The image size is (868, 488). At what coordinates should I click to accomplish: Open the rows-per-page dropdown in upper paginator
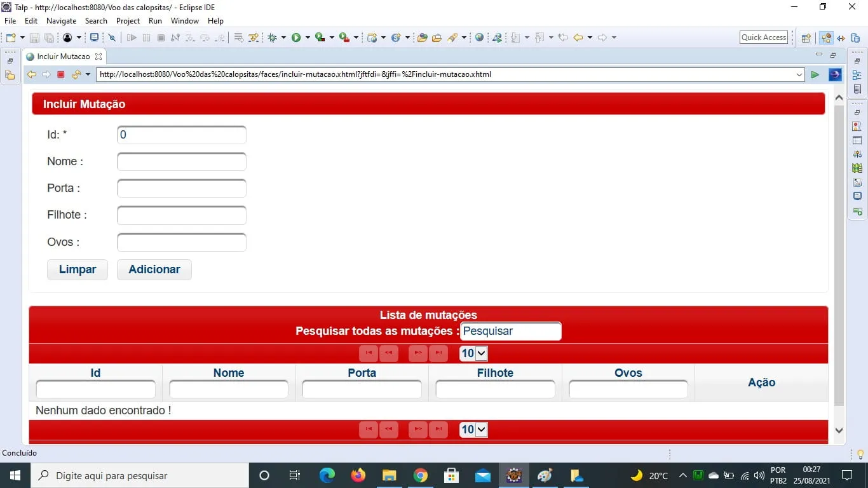tap(473, 353)
